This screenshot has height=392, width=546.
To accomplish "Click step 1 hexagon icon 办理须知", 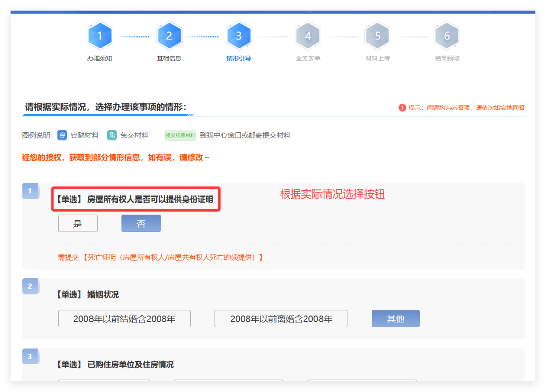I will tap(100, 36).
